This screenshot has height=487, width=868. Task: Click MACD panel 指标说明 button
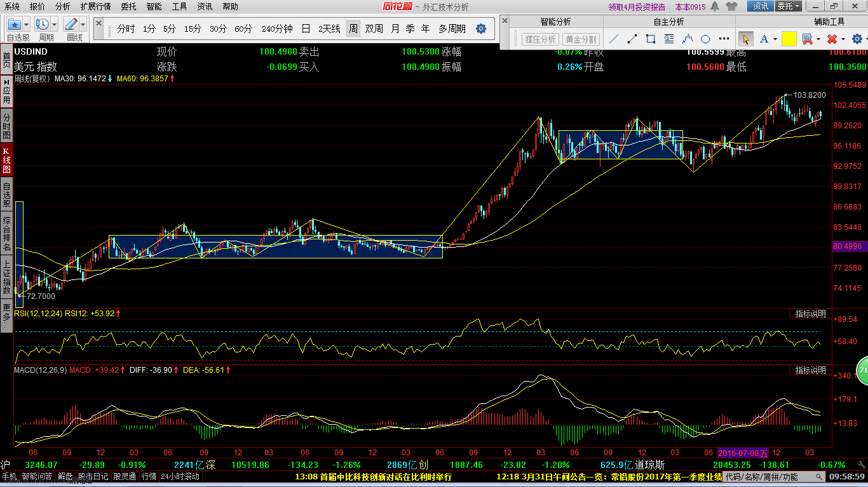point(810,370)
